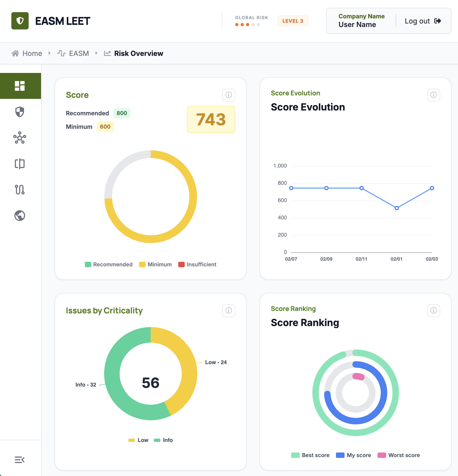
Task: Toggle the Worst score legend item
Action: (x=399, y=455)
